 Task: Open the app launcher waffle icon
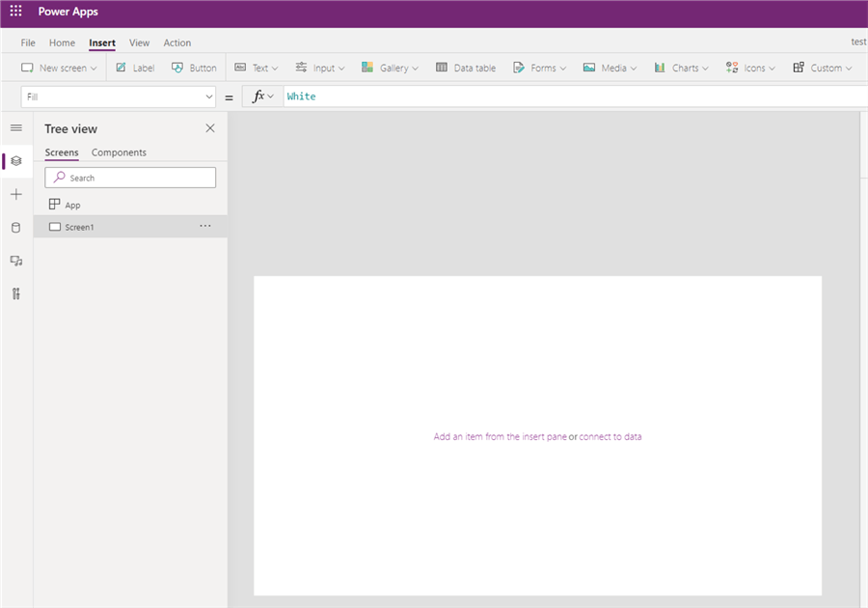point(15,11)
